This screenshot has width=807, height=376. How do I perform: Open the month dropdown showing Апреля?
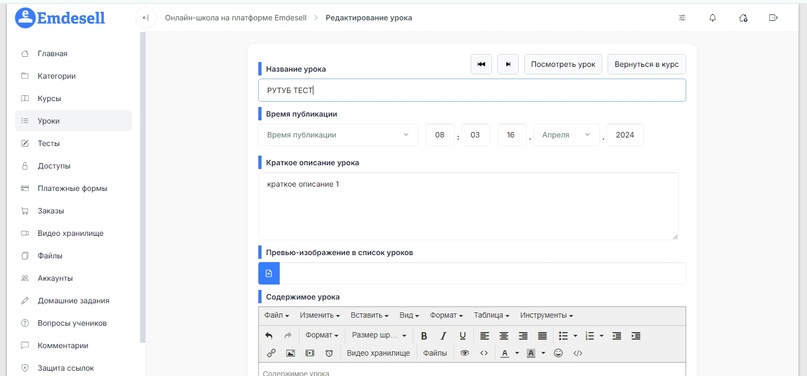pos(566,135)
